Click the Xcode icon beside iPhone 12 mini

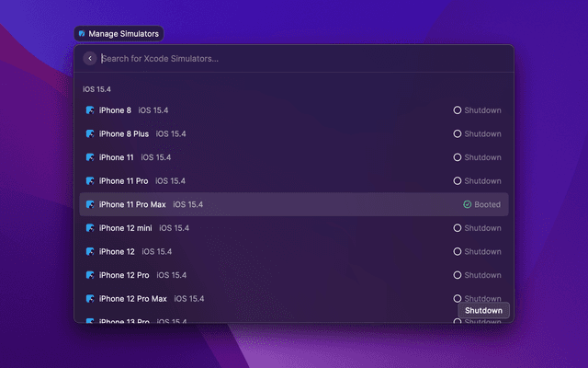(x=90, y=228)
